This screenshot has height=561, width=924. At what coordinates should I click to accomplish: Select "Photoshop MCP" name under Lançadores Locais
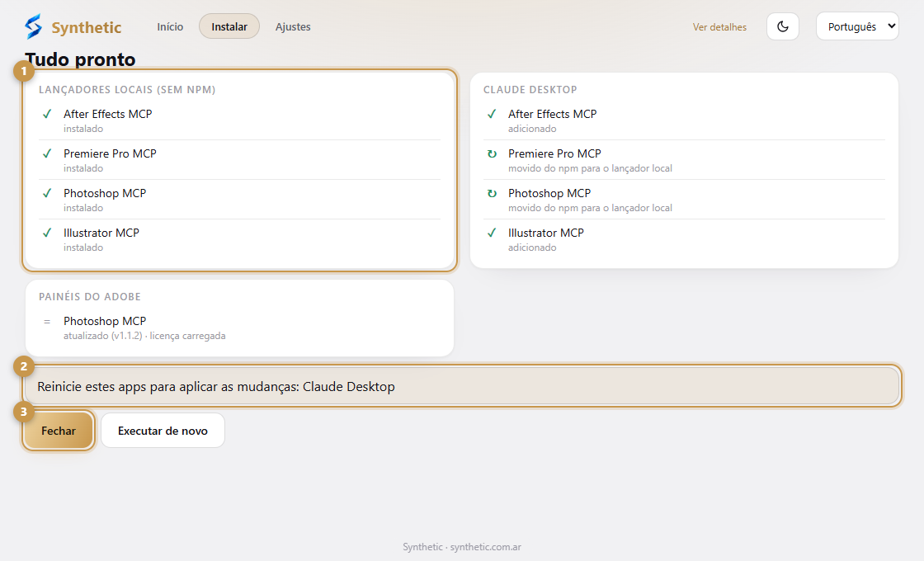coord(105,193)
